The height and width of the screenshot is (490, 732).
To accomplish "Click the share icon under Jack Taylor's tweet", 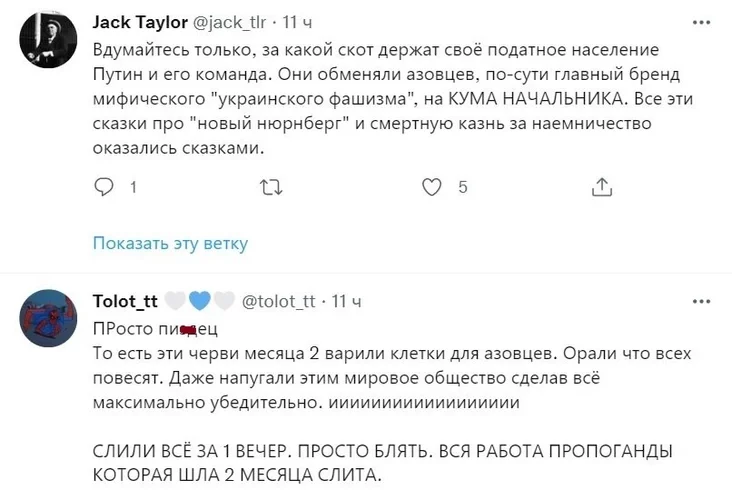I will (x=602, y=187).
